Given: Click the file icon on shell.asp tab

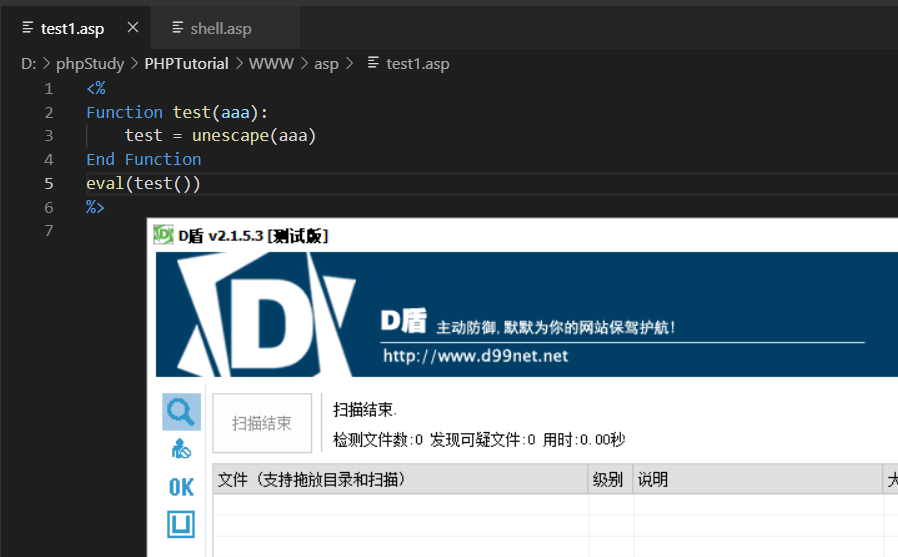Looking at the screenshot, I should click(x=178, y=27).
